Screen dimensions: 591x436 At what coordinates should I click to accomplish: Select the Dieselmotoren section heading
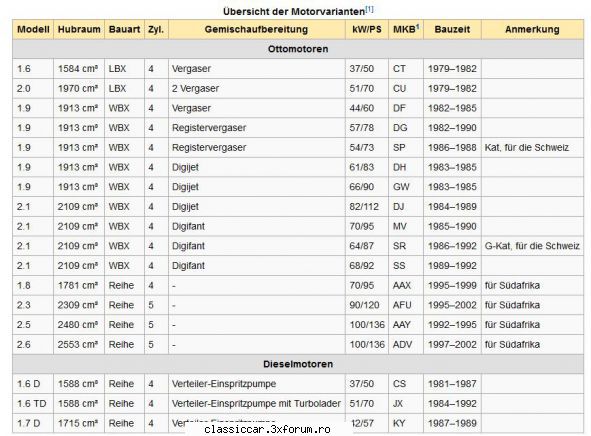(x=298, y=364)
